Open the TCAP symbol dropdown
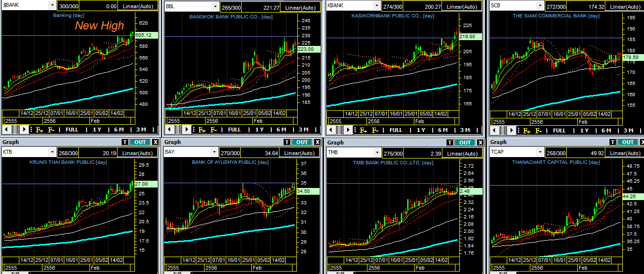The height and width of the screenshot is (274, 644). [x=541, y=152]
